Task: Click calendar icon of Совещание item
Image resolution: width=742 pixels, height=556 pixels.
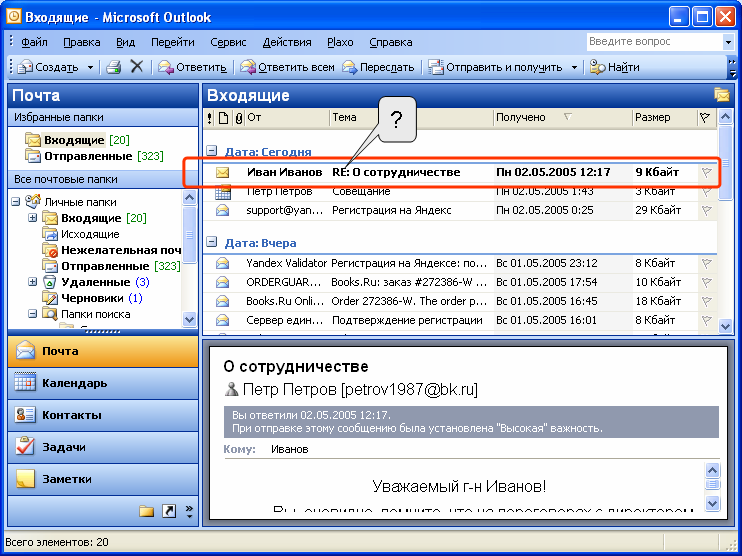Action: (222, 192)
